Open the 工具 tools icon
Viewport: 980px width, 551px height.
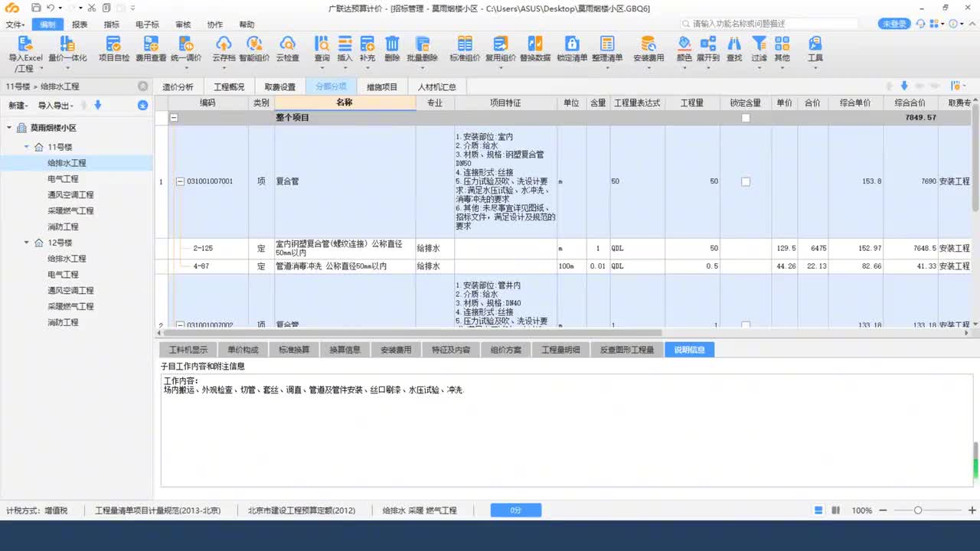click(x=815, y=44)
